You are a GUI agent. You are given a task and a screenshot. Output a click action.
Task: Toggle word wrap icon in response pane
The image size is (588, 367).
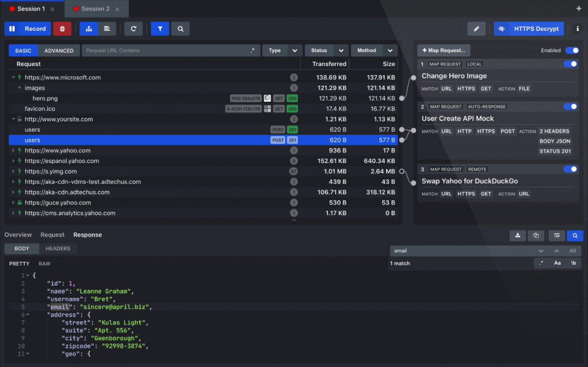(557, 236)
